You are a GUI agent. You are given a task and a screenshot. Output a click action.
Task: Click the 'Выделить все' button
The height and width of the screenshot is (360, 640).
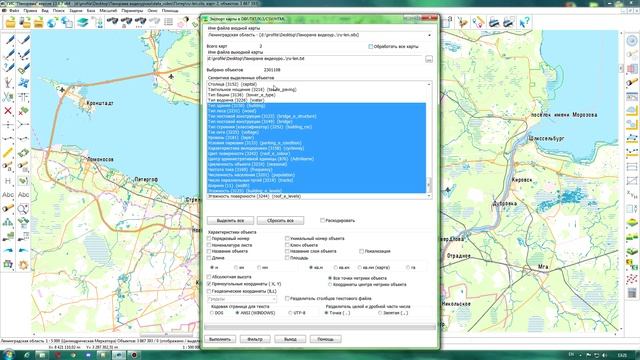[x=230, y=220]
